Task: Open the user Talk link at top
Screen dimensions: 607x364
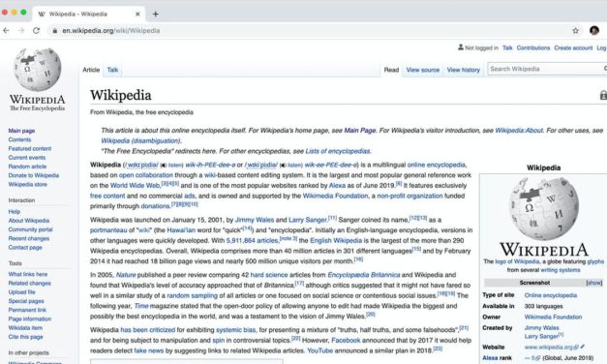Action: point(507,48)
